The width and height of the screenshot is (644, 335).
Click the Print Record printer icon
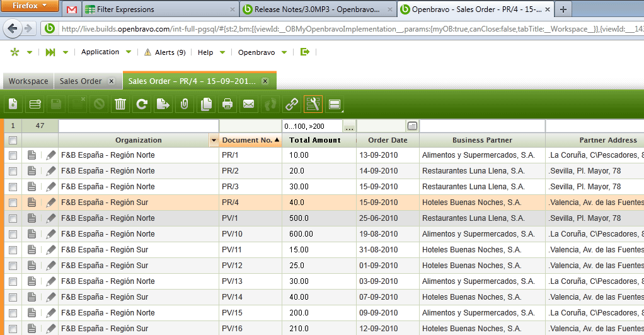click(227, 104)
